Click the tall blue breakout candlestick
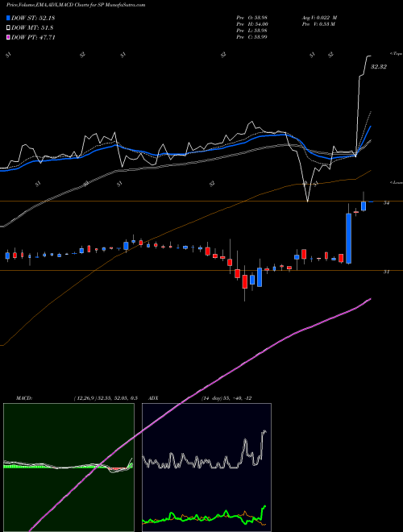 point(348,238)
